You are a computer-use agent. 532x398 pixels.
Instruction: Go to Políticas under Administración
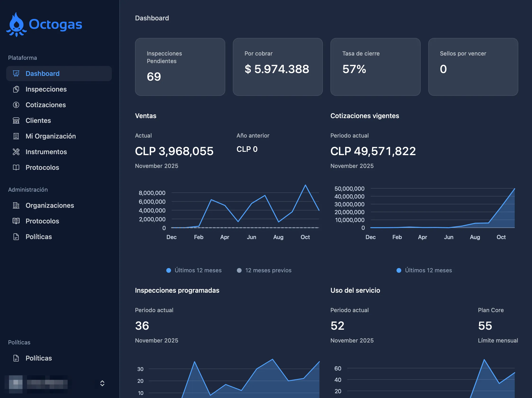click(39, 237)
